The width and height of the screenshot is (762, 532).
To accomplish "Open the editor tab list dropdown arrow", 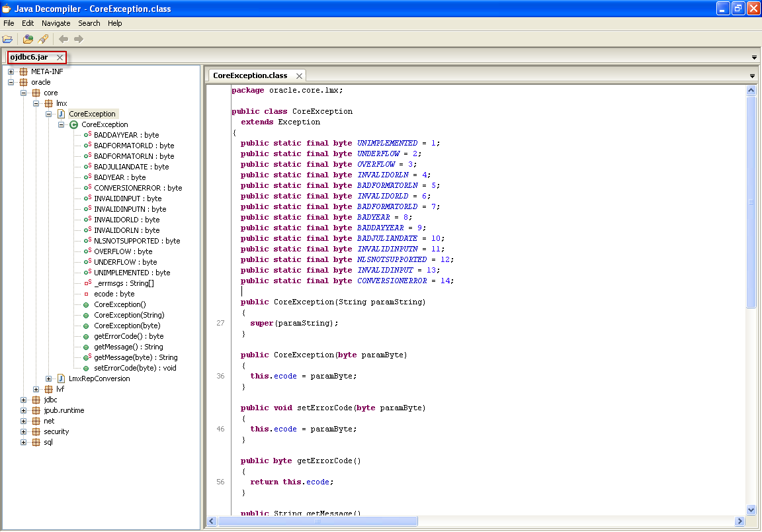I will click(x=752, y=76).
